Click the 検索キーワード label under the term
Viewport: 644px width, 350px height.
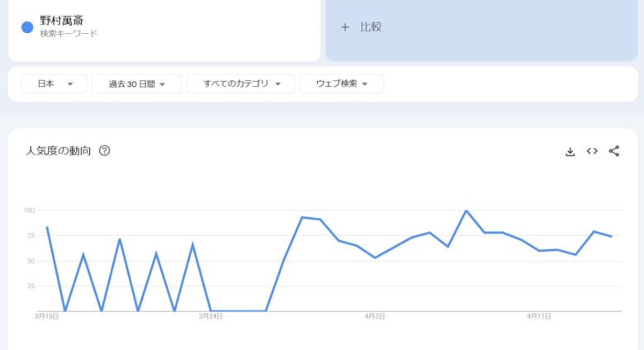pos(69,34)
